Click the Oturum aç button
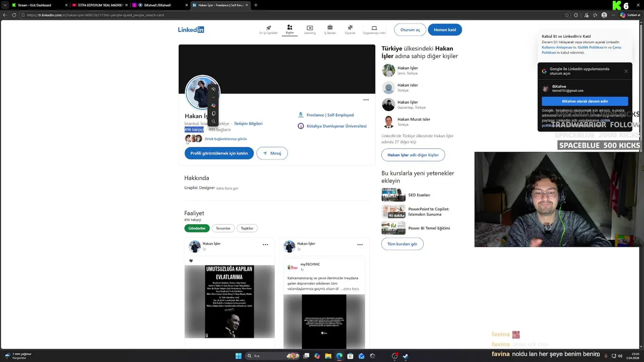 [410, 30]
